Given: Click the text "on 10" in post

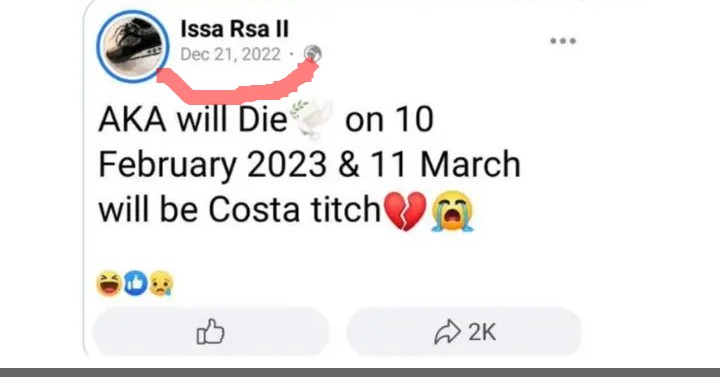Looking at the screenshot, I should point(389,120).
